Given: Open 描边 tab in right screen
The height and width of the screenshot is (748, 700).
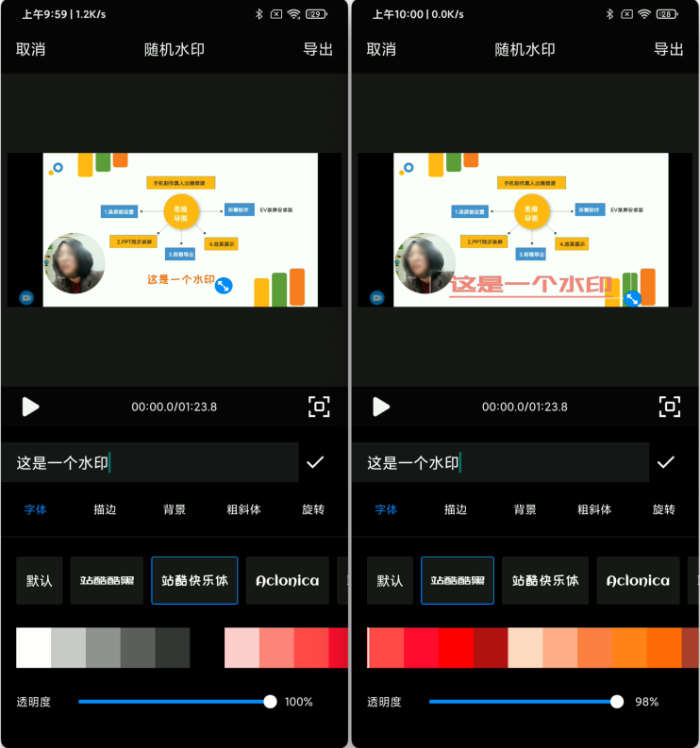Looking at the screenshot, I should click(x=456, y=509).
